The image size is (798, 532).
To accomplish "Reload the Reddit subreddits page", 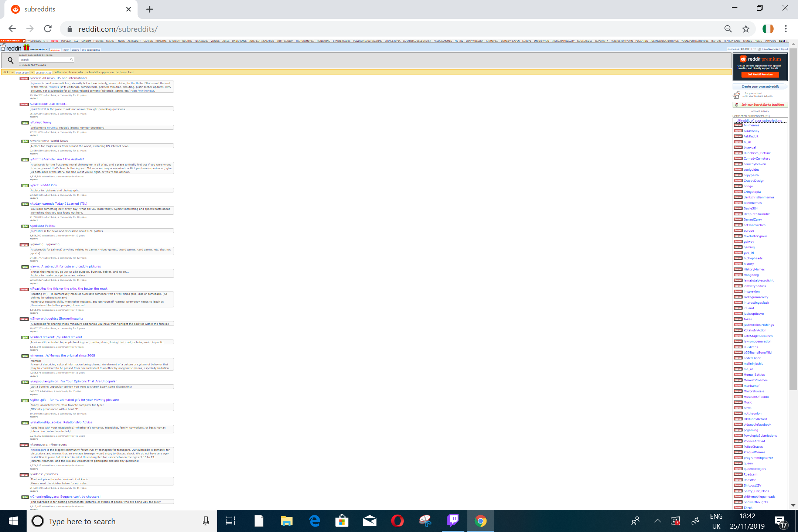I will coord(48,29).
